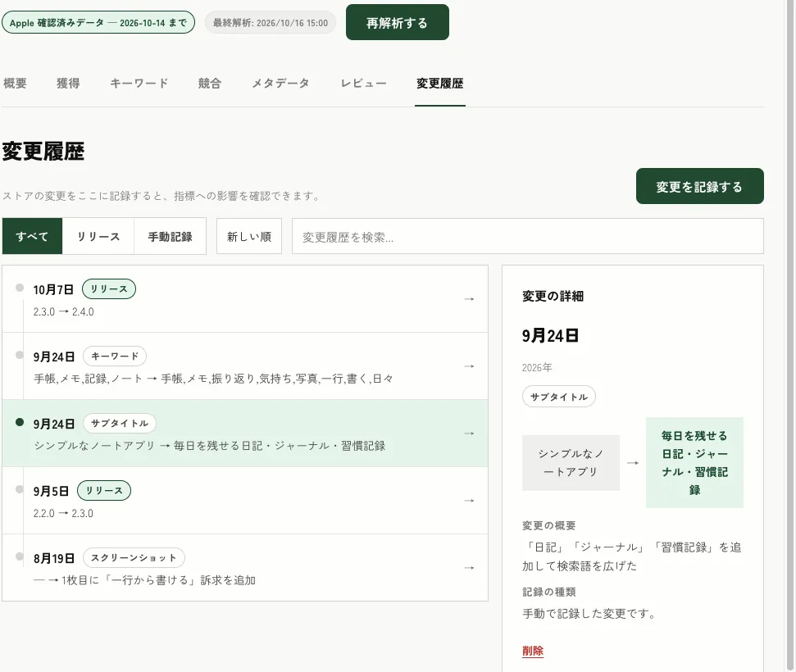796x672 pixels.
Task: Select the 変更履歴 tab
Action: (x=440, y=84)
